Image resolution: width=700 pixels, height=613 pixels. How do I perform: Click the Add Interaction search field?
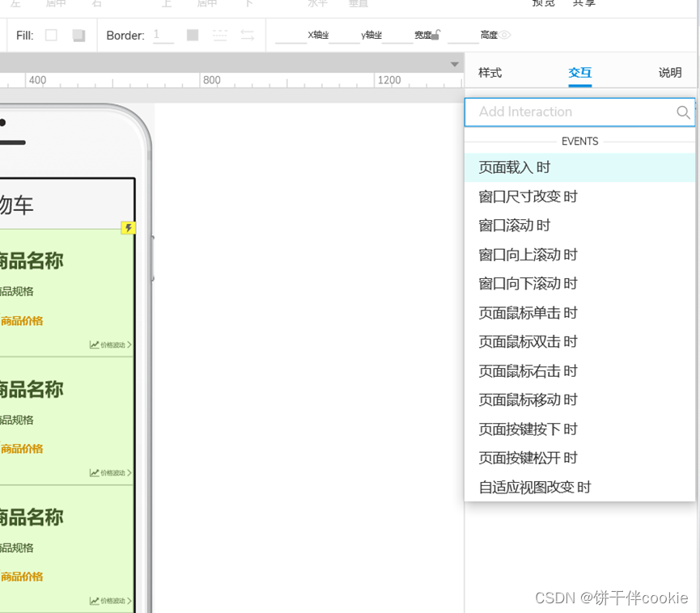point(579,112)
